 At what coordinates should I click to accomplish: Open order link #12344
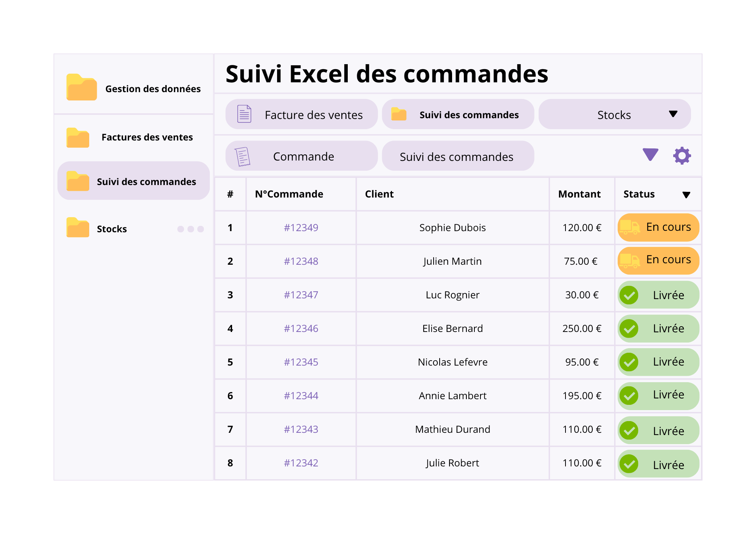[301, 396]
